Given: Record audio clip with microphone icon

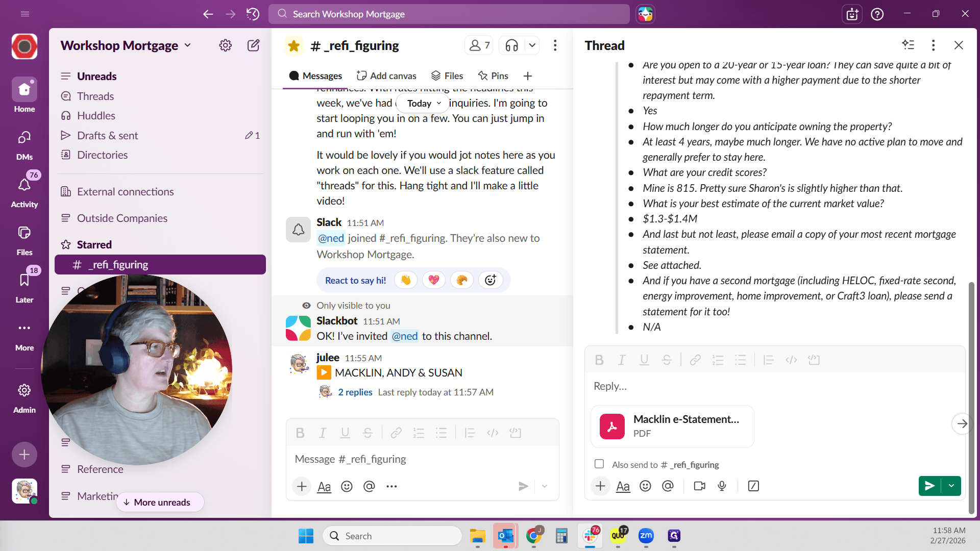Looking at the screenshot, I should tap(722, 486).
